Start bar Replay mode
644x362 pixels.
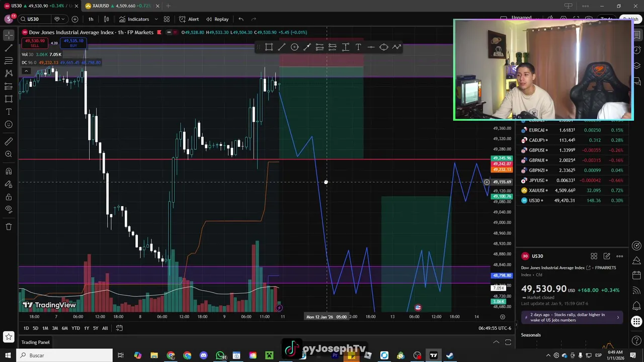click(217, 19)
